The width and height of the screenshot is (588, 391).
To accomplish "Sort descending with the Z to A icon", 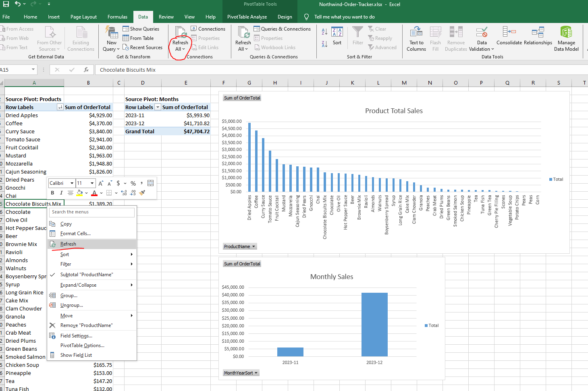I will pos(324,44).
